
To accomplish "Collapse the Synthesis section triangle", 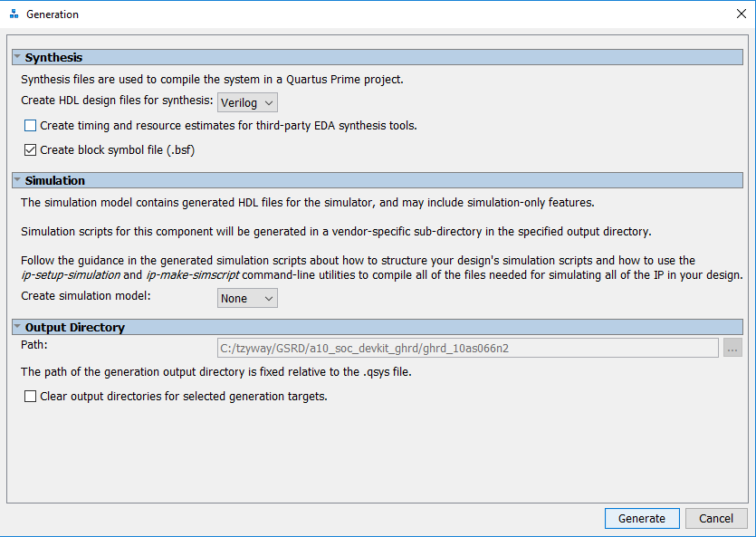I will tap(17, 57).
